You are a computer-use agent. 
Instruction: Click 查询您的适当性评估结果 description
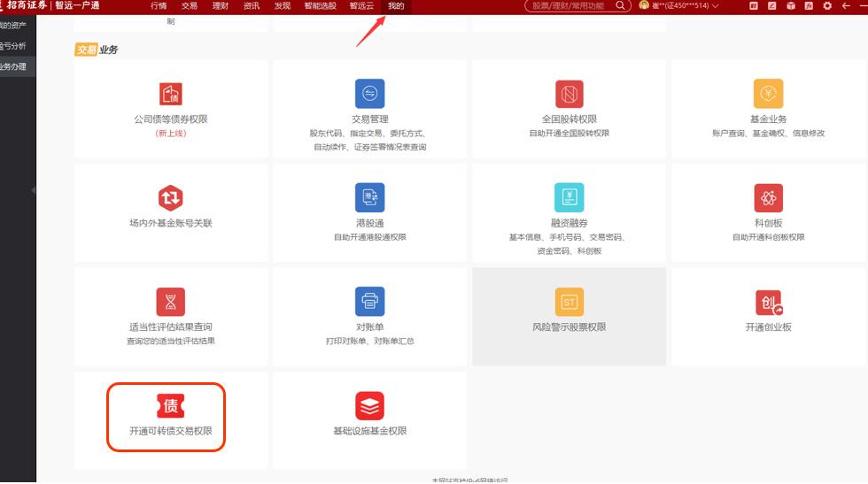click(x=170, y=342)
